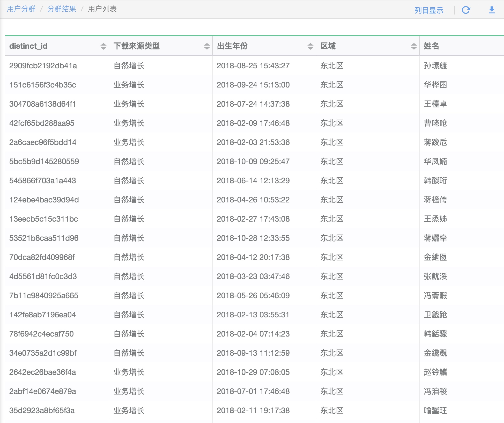This screenshot has width=504, height=423.
Task: Select user id 35d2923a8bf65f3a
Action: (x=42, y=411)
